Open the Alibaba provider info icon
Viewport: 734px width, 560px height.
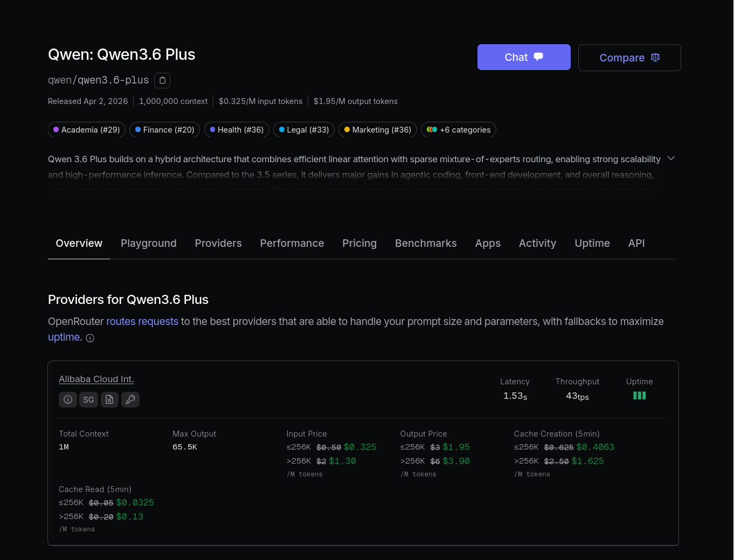[68, 399]
